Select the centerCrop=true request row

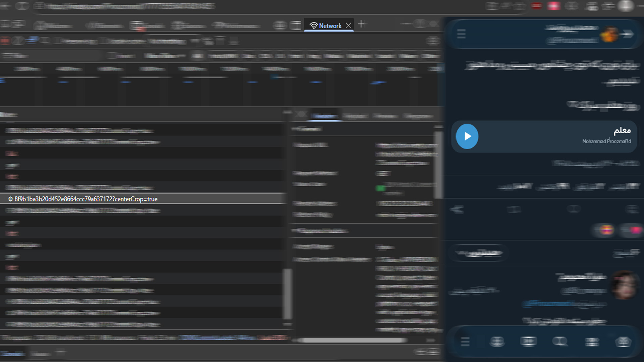143,199
